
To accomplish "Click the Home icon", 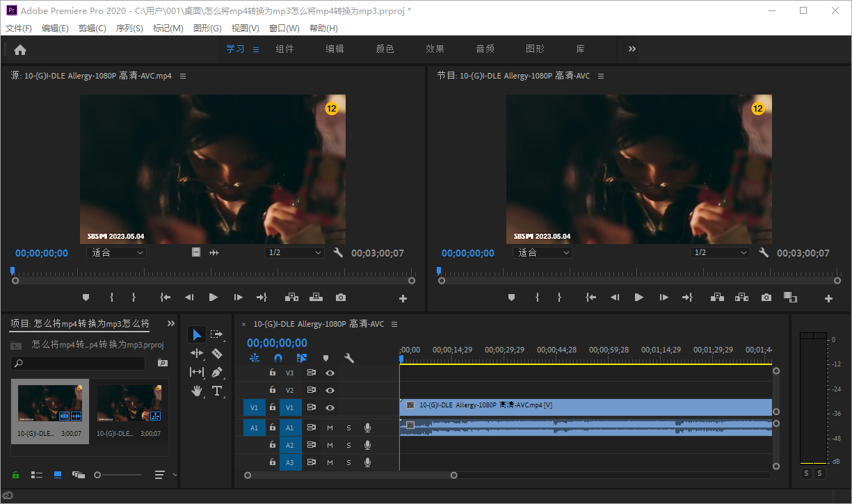I will tap(20, 49).
